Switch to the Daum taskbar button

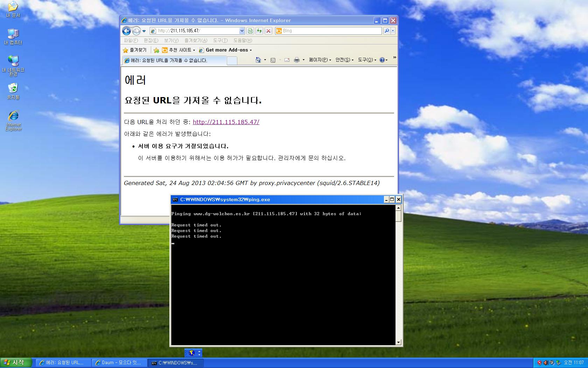(119, 363)
